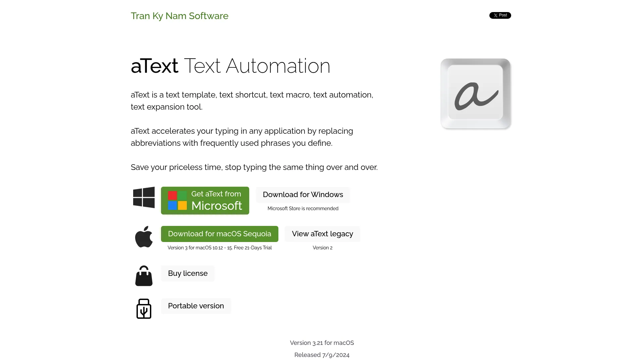Click the aText Text Automation heading
This screenshot has height=362, width=644.
[x=230, y=66]
